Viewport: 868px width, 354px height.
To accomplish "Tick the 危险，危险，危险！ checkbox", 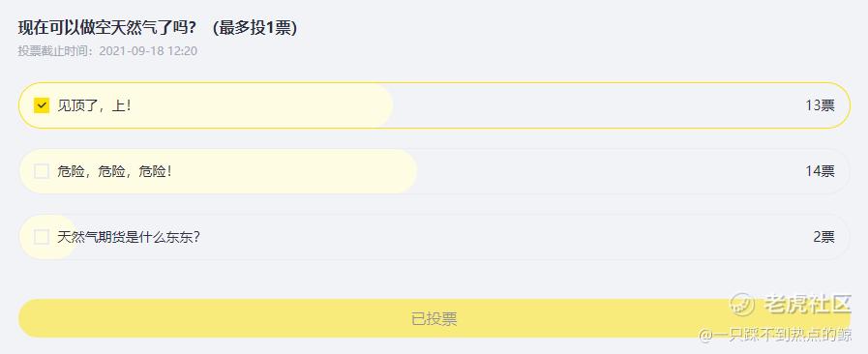I will 42,171.
